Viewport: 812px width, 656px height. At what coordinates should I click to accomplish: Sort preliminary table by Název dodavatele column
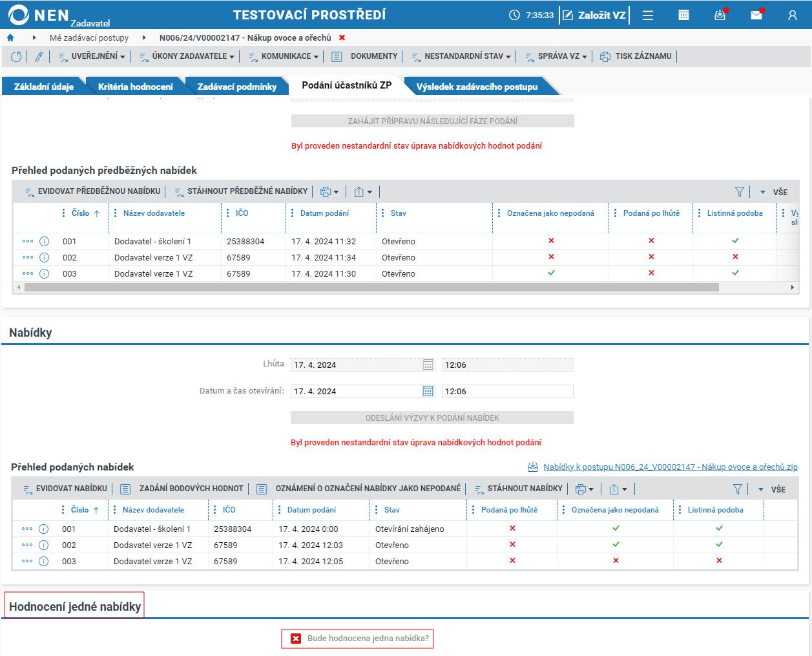click(154, 213)
